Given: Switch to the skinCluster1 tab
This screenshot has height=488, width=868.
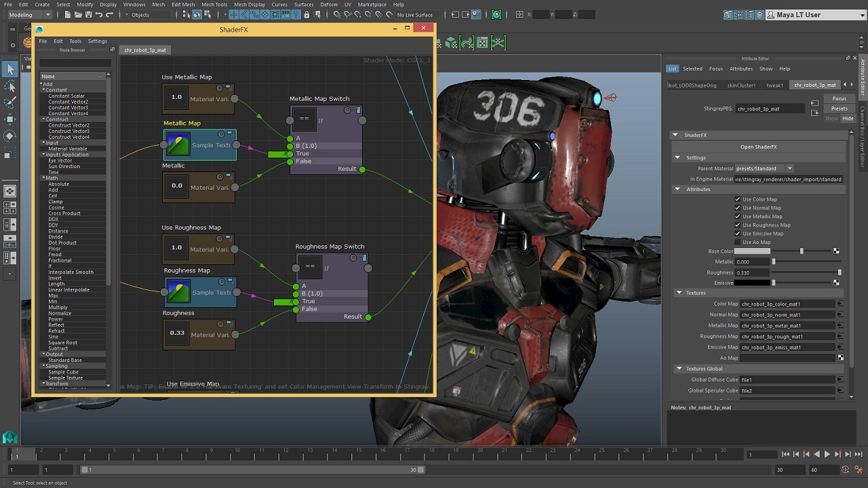Looking at the screenshot, I should (741, 85).
